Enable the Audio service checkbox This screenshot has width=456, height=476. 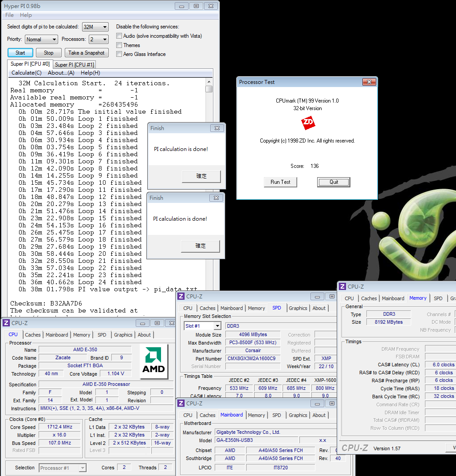click(x=119, y=36)
